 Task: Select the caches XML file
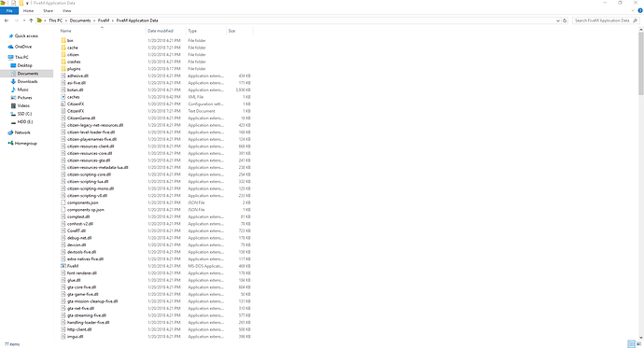[73, 97]
